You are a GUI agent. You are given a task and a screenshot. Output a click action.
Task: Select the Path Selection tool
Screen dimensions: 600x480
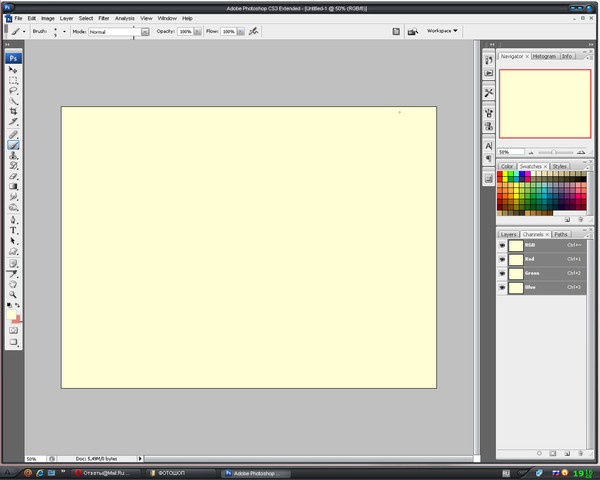[13, 241]
